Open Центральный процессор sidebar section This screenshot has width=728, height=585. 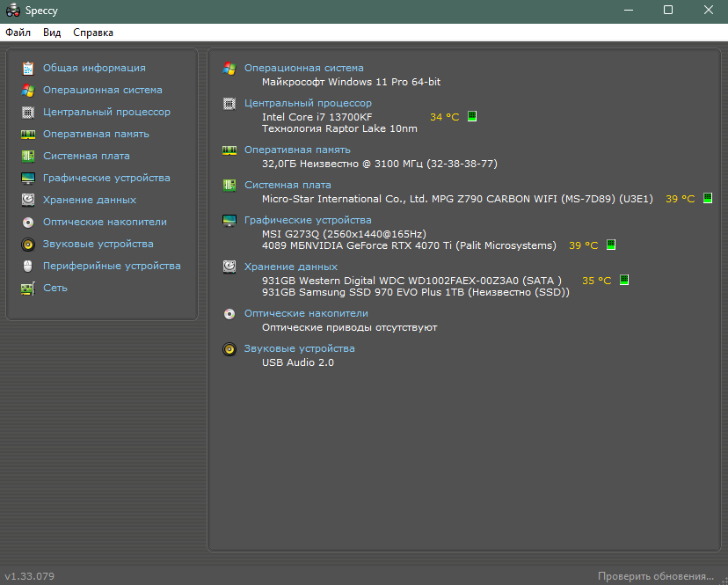(x=106, y=112)
